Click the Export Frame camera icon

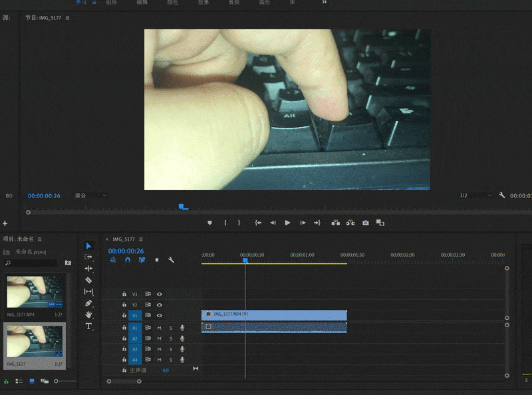(x=365, y=223)
